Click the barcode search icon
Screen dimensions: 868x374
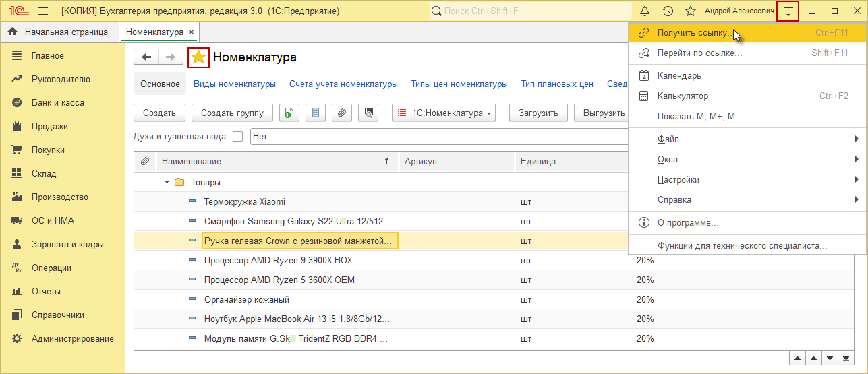(x=368, y=113)
